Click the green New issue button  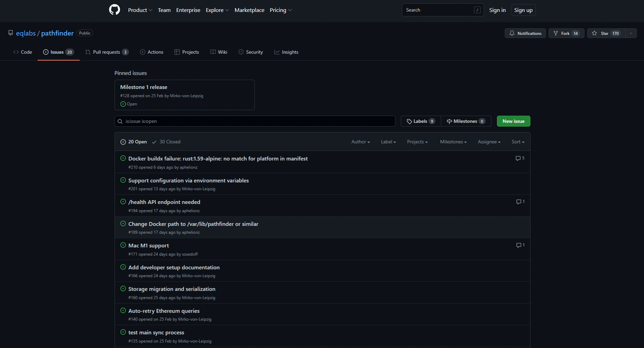coord(513,121)
